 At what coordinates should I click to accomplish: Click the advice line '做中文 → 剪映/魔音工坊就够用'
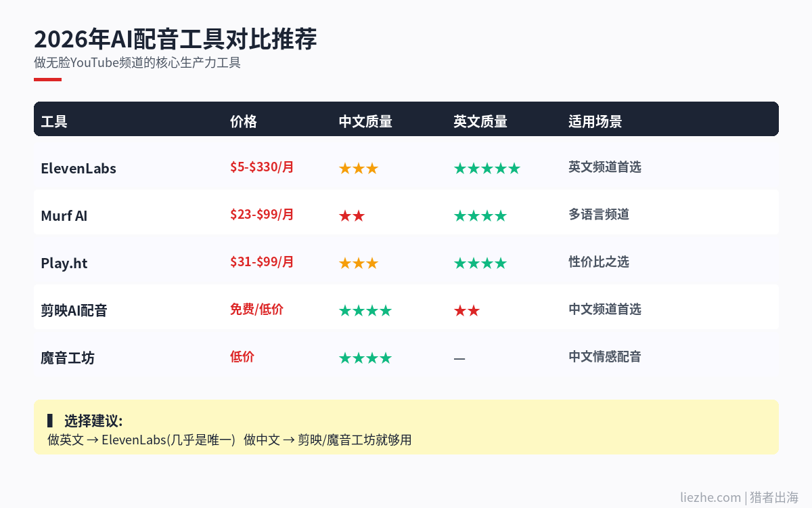pyautogui.click(x=328, y=440)
